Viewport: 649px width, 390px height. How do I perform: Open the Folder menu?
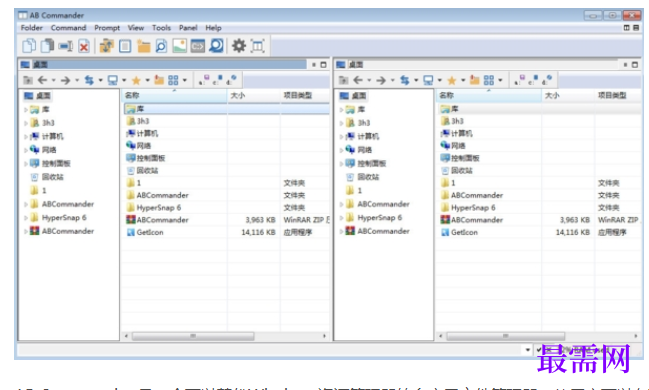(x=32, y=28)
